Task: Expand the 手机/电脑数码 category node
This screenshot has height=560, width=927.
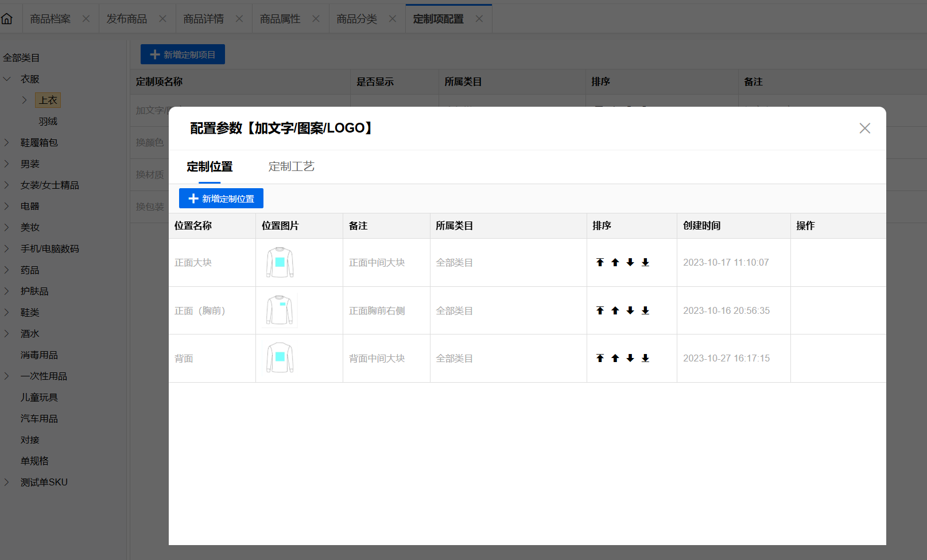Action: point(7,248)
